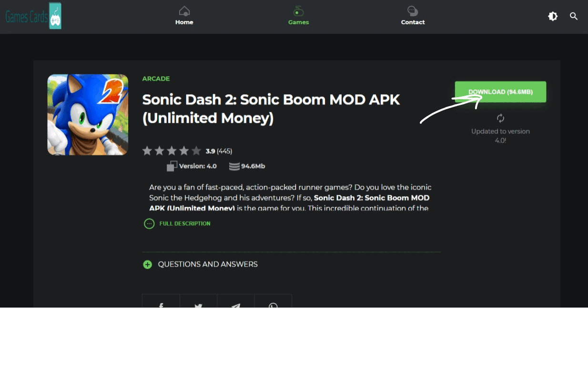Go to the Home menu item

184,16
